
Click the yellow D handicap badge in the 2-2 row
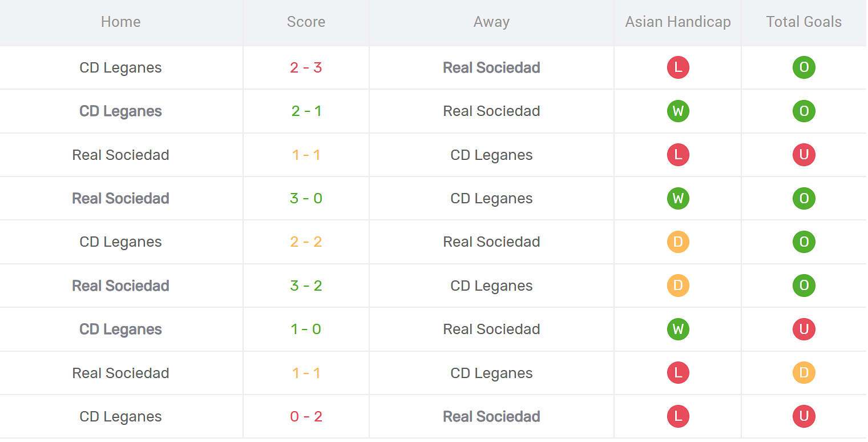tap(677, 242)
